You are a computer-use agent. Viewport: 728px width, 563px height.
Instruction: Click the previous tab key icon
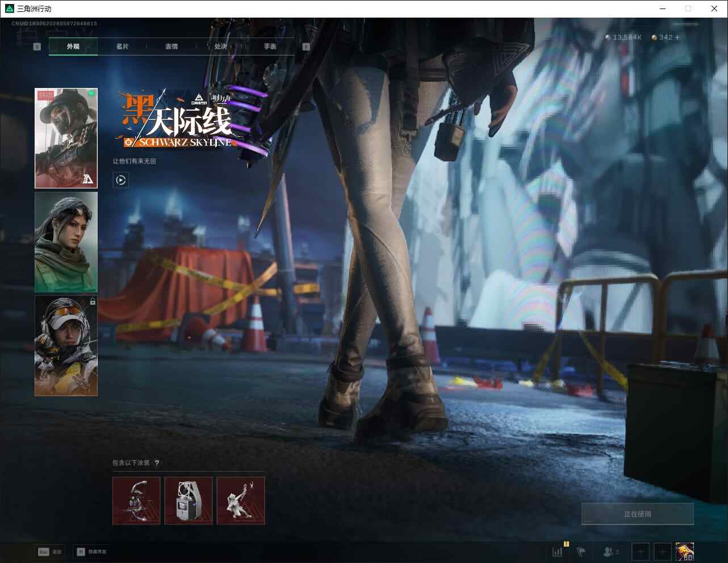click(37, 47)
